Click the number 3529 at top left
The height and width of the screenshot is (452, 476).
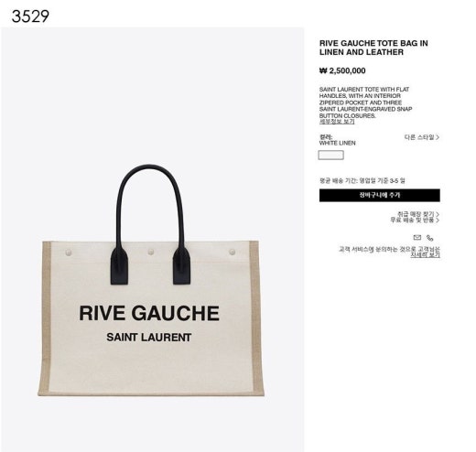tap(30, 16)
